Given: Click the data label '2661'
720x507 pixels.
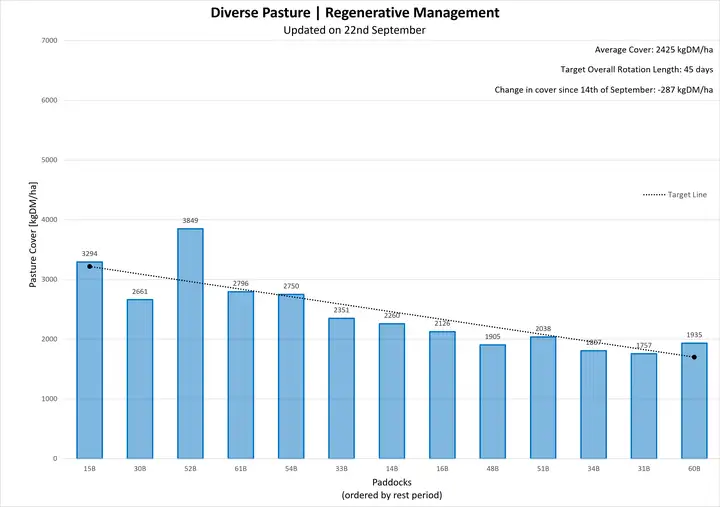Looking at the screenshot, I should coord(140,292).
